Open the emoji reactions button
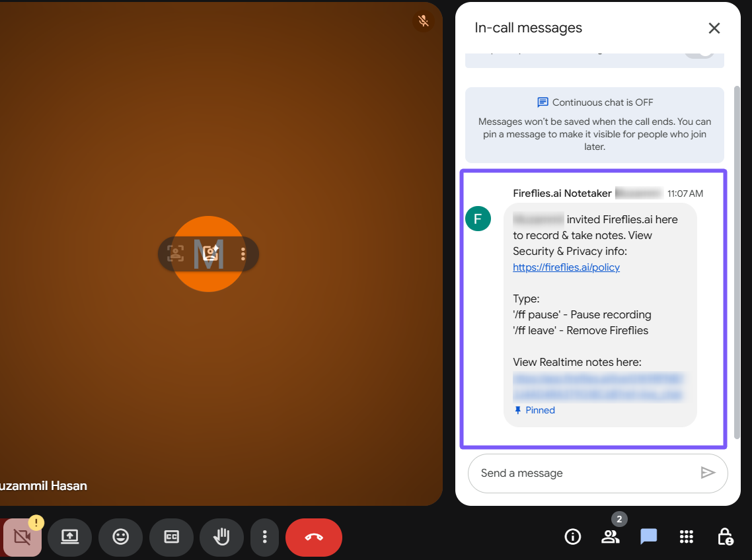Viewport: 752px width, 560px height. tap(120, 537)
